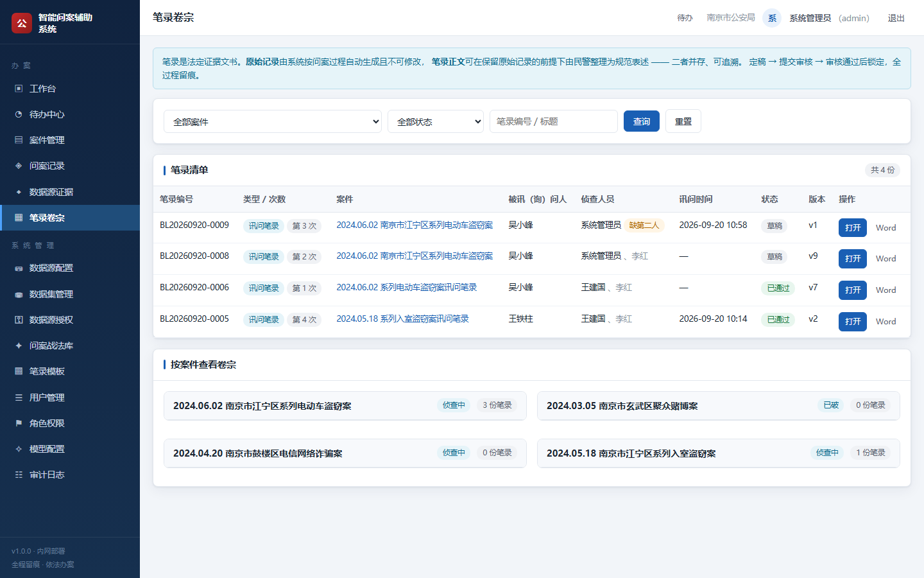This screenshot has width=924, height=578.
Task: Click 草稿 status in row BL20260920-0009
Action: coord(774,226)
